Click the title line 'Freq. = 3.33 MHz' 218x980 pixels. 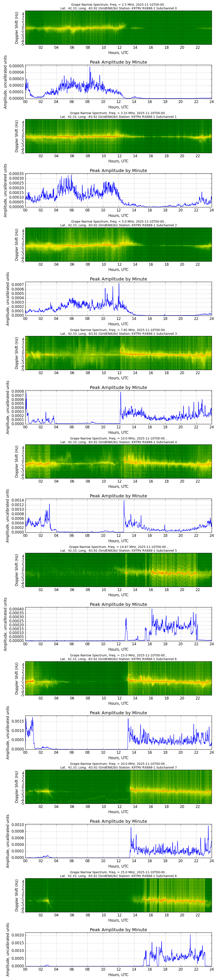coord(119,113)
